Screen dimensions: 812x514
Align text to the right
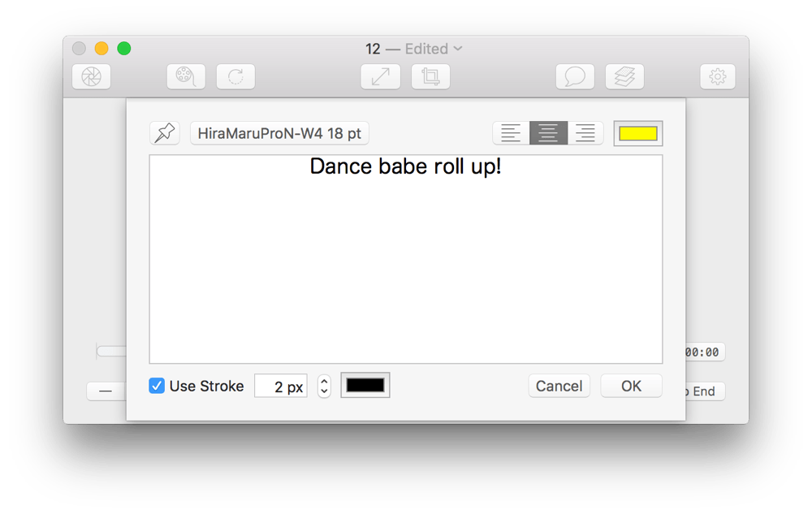[x=585, y=133]
